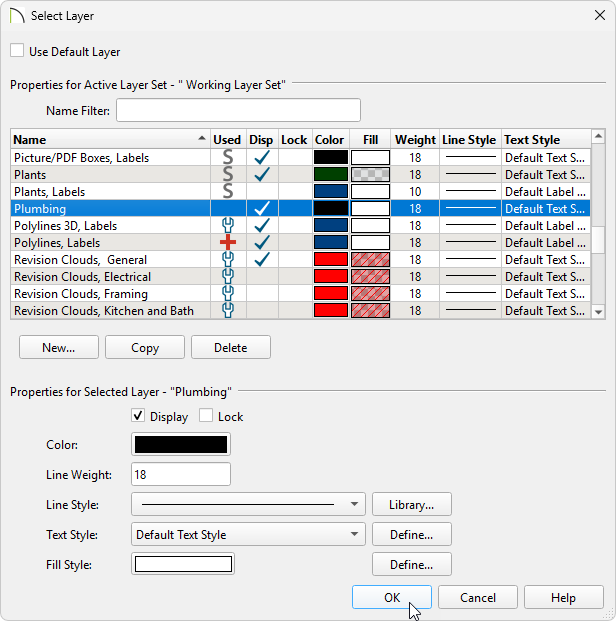Toggle display checkmark for Polylines 3D, Labels

262,225
